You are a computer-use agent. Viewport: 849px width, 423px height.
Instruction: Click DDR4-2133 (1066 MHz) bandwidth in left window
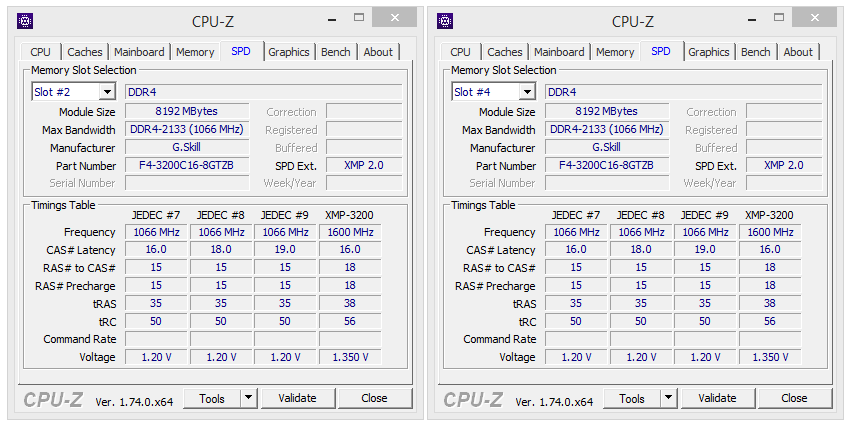[x=187, y=129]
